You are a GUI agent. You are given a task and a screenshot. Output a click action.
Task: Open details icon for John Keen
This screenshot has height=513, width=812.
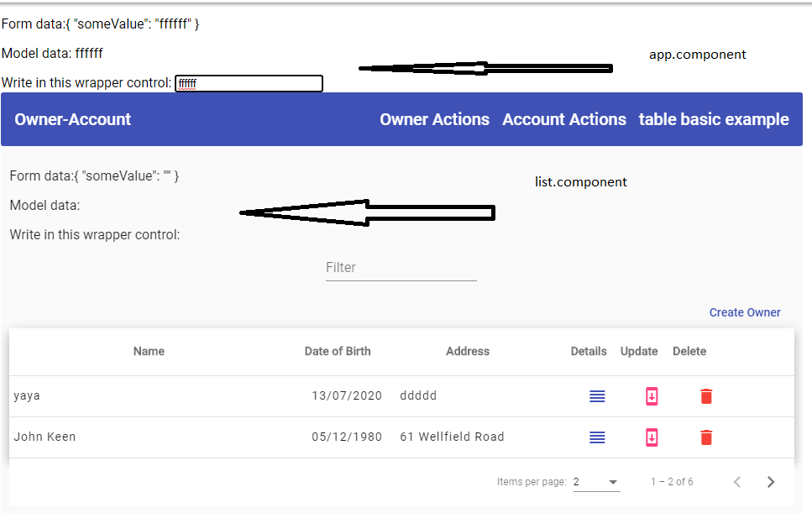(597, 437)
